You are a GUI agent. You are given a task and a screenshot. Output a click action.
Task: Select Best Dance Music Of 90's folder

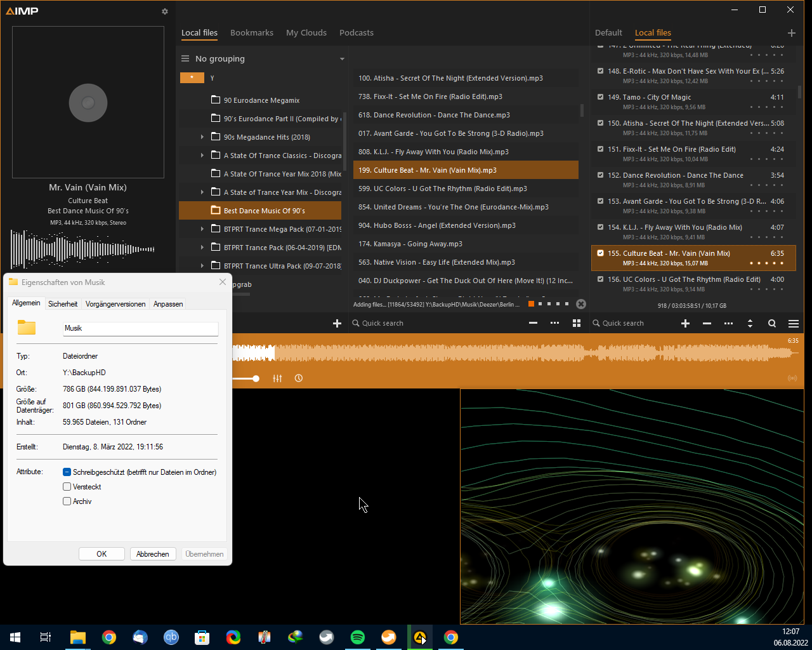click(260, 211)
